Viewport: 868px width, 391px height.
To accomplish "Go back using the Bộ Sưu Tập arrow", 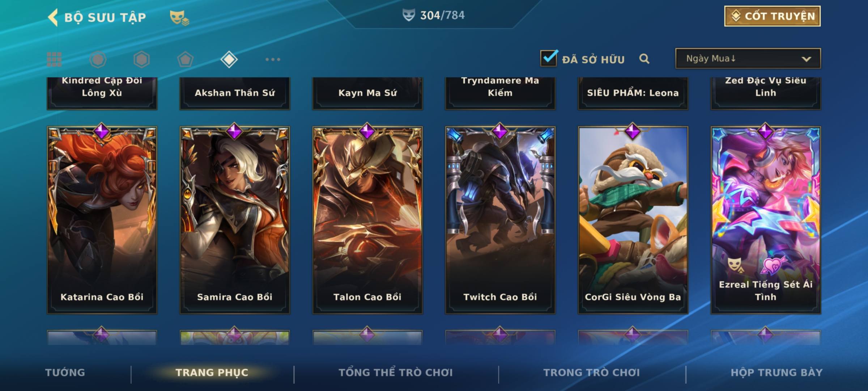I will click(53, 17).
